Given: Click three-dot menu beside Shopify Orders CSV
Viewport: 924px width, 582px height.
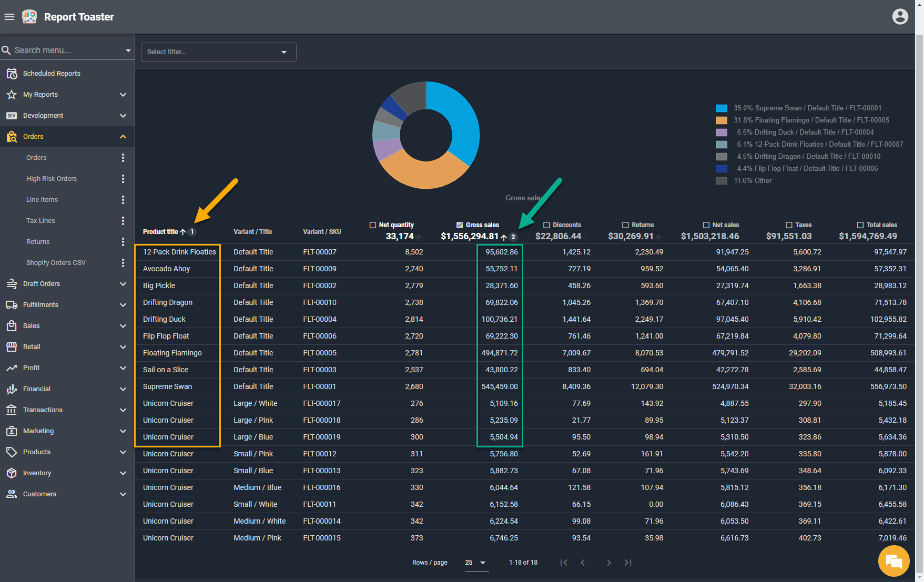Looking at the screenshot, I should pos(123,263).
